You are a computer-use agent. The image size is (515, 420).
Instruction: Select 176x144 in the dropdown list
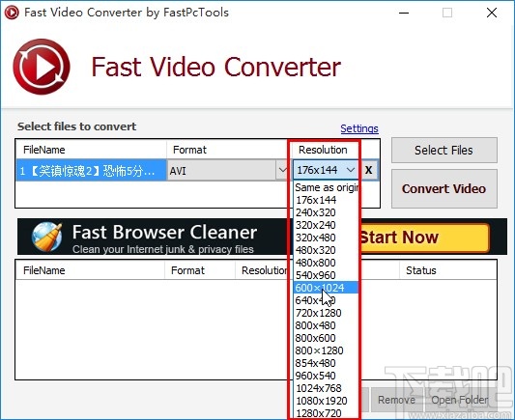326,200
